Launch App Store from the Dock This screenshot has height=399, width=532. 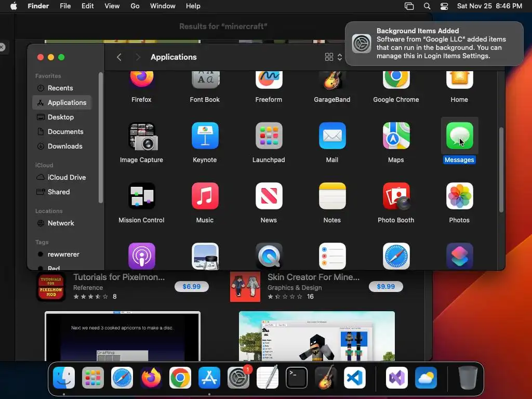[209, 378]
